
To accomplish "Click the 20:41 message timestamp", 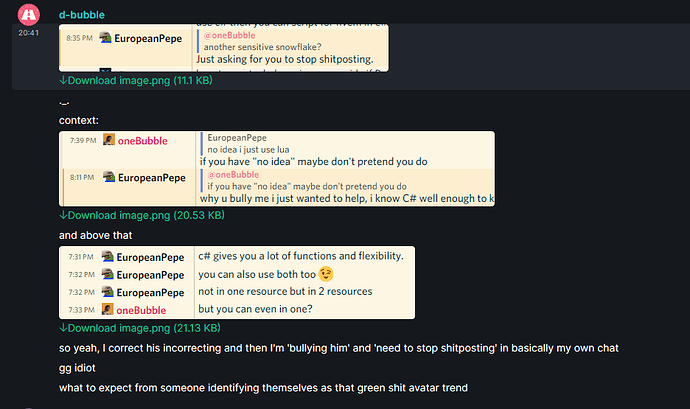I will point(29,33).
